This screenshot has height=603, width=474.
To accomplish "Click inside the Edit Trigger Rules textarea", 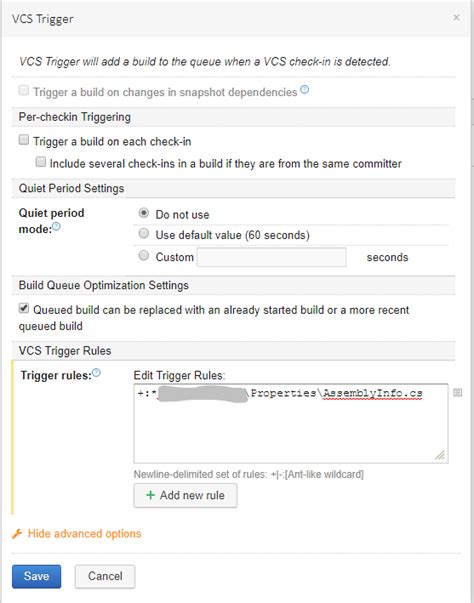I will pos(291,423).
